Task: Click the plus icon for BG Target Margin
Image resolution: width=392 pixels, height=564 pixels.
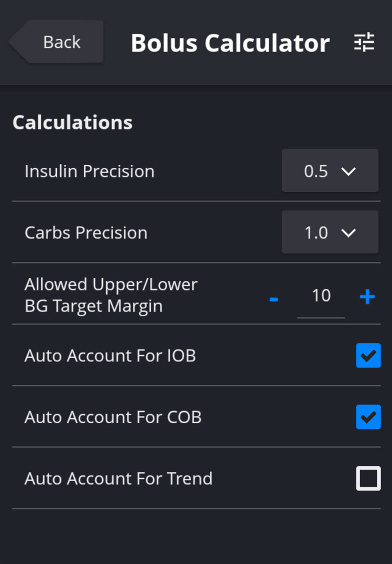Action: point(367,297)
